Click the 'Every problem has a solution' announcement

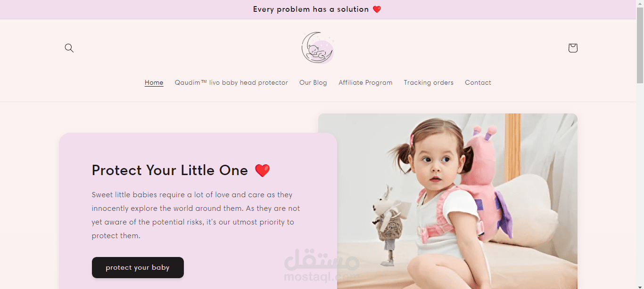pyautogui.click(x=311, y=9)
